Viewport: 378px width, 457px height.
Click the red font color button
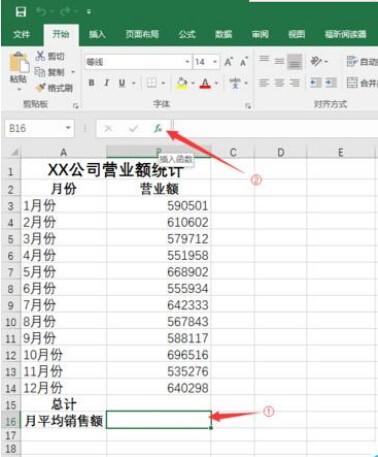coord(205,83)
